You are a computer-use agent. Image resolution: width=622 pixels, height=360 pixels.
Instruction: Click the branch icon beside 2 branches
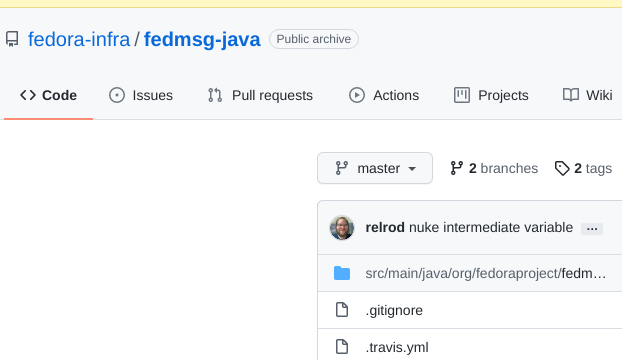[457, 168]
